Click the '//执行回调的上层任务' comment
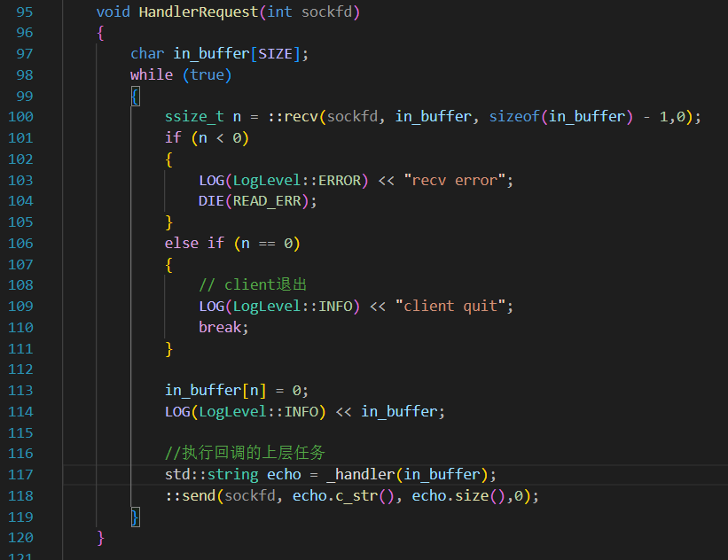 point(245,453)
